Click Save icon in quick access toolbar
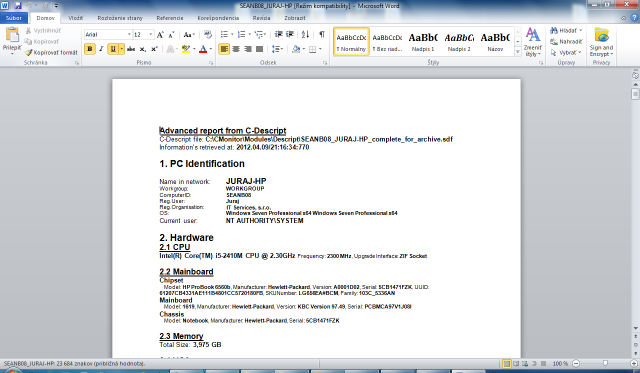Viewport: 640px width, 373px height. [x=18, y=6]
